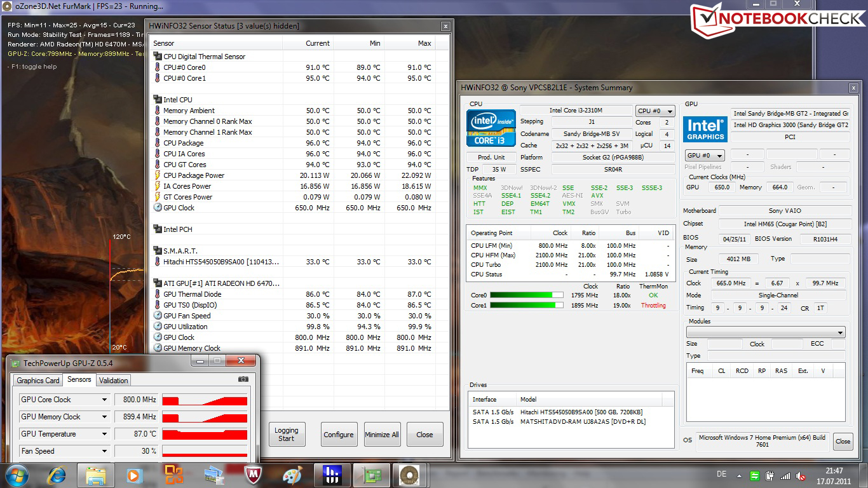Click the CPU Digital Thermal Sensor chip icon
Viewport: 868px width, 488px height.
(x=158, y=57)
